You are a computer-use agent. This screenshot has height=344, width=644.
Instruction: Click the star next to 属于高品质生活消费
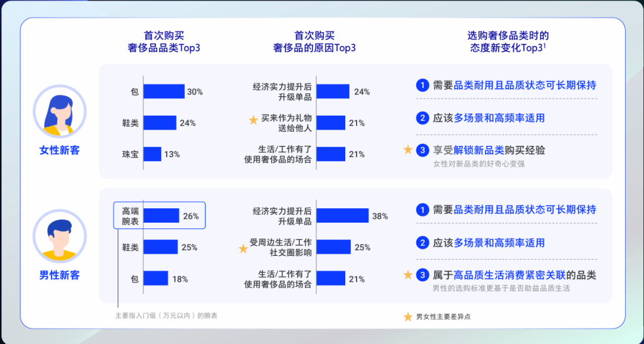click(408, 275)
